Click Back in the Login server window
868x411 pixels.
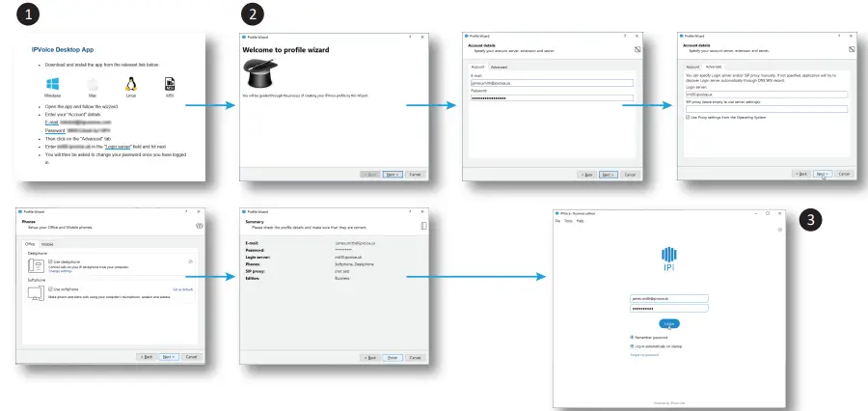coord(801,174)
